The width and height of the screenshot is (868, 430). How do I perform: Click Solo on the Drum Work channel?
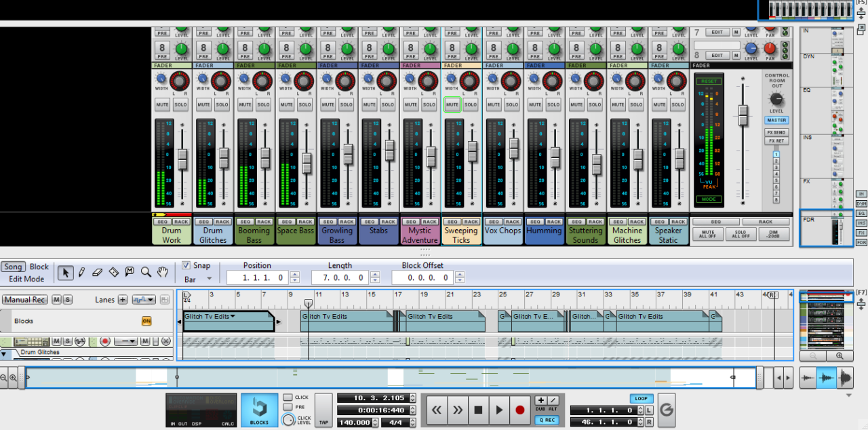click(181, 105)
